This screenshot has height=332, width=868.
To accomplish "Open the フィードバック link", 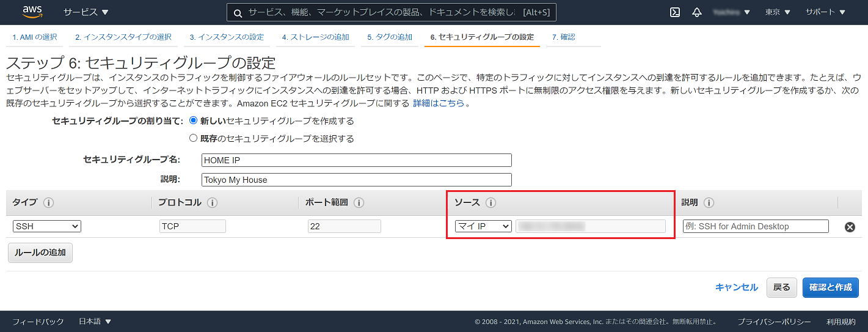I will tap(38, 322).
